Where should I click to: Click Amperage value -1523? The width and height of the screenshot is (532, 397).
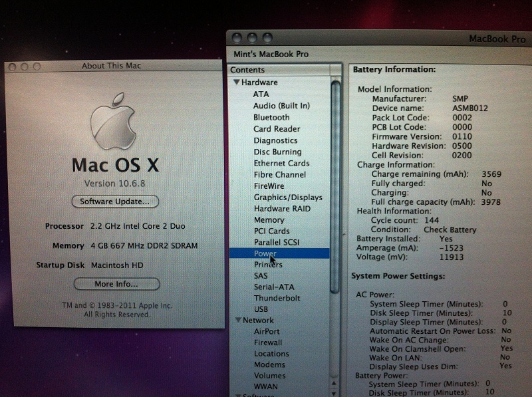click(451, 248)
